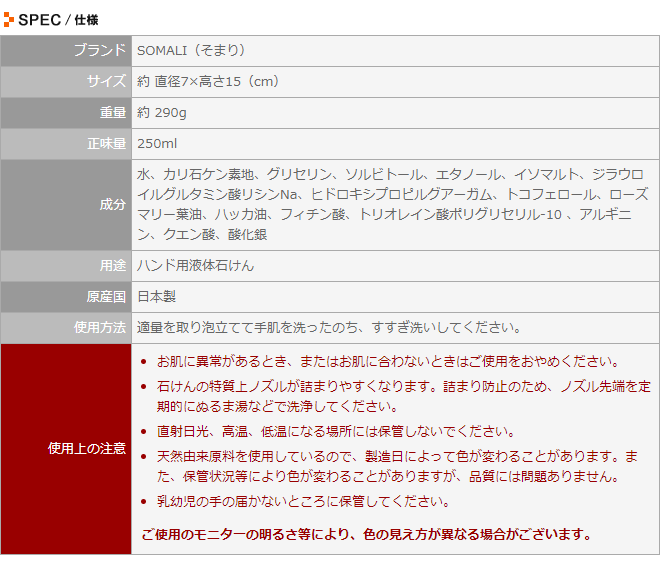
Task: Click the 日本製 country value
Action: tap(157, 296)
